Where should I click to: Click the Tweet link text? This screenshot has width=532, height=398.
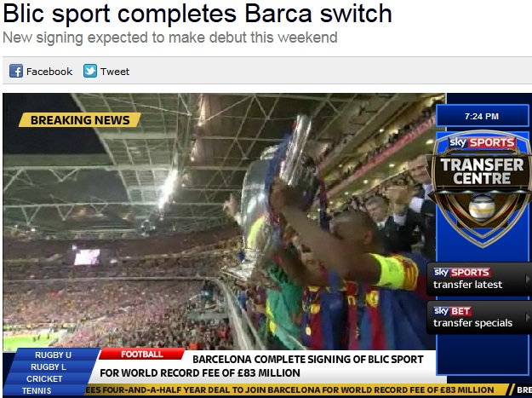[x=115, y=72]
